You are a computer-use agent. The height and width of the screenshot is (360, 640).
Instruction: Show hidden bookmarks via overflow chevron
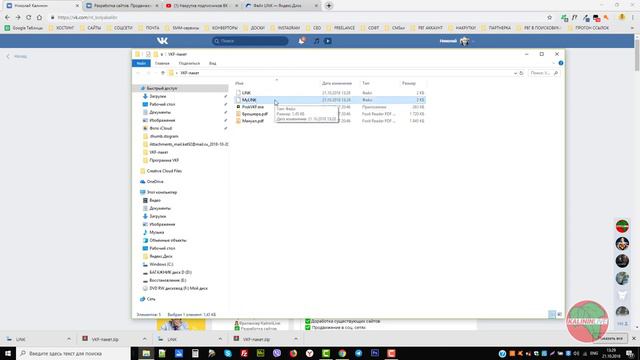click(x=633, y=28)
